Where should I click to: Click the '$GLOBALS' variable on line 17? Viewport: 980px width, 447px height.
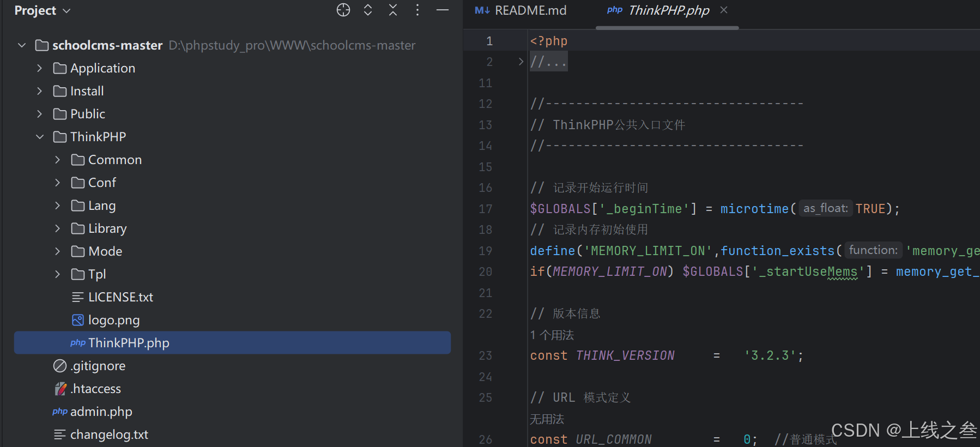560,209
